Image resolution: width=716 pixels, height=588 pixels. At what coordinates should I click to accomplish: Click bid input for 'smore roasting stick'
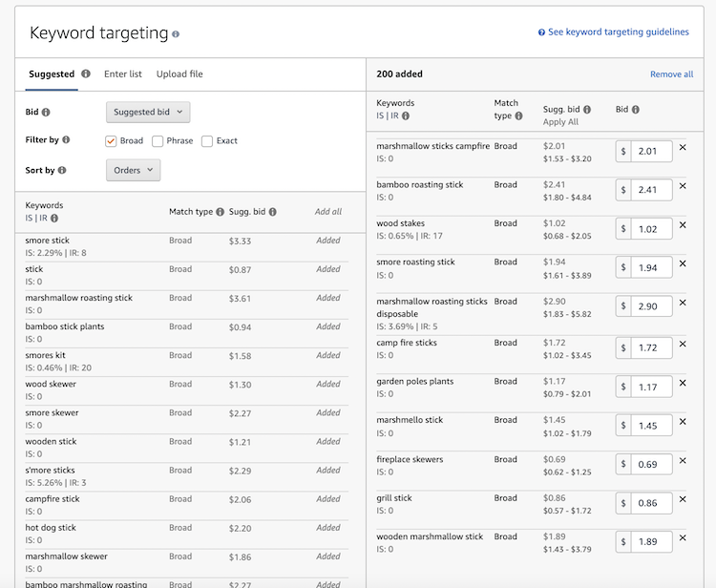click(x=651, y=268)
